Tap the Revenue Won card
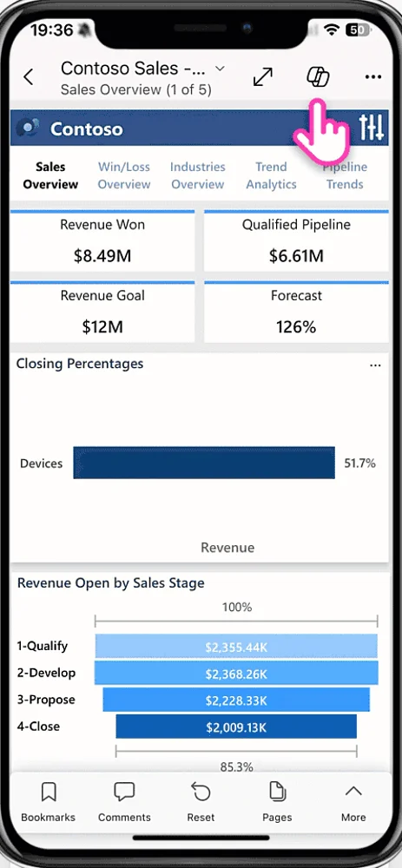The height and width of the screenshot is (868, 402). (102, 240)
